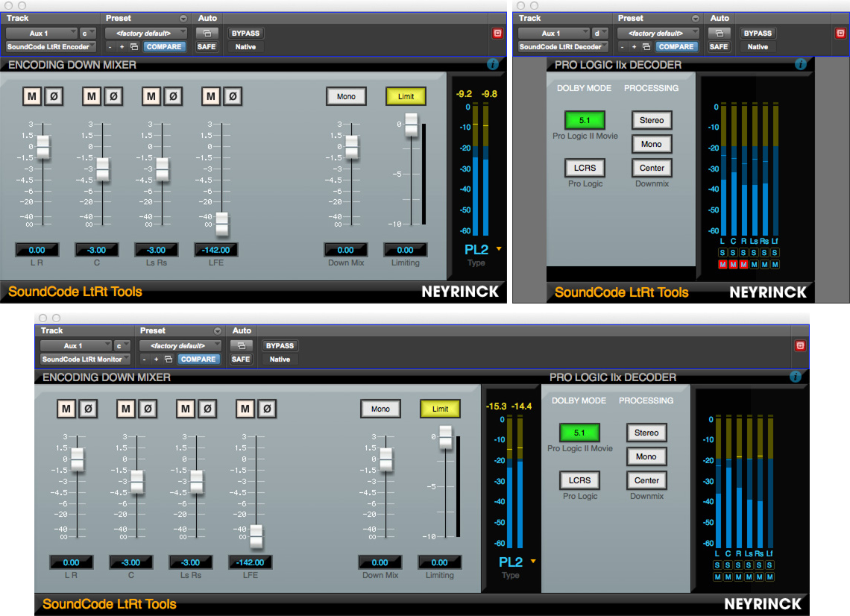Screen dimensions: 850x616
Task: Click Limiting fader handle in Encoder
Action: [412, 125]
